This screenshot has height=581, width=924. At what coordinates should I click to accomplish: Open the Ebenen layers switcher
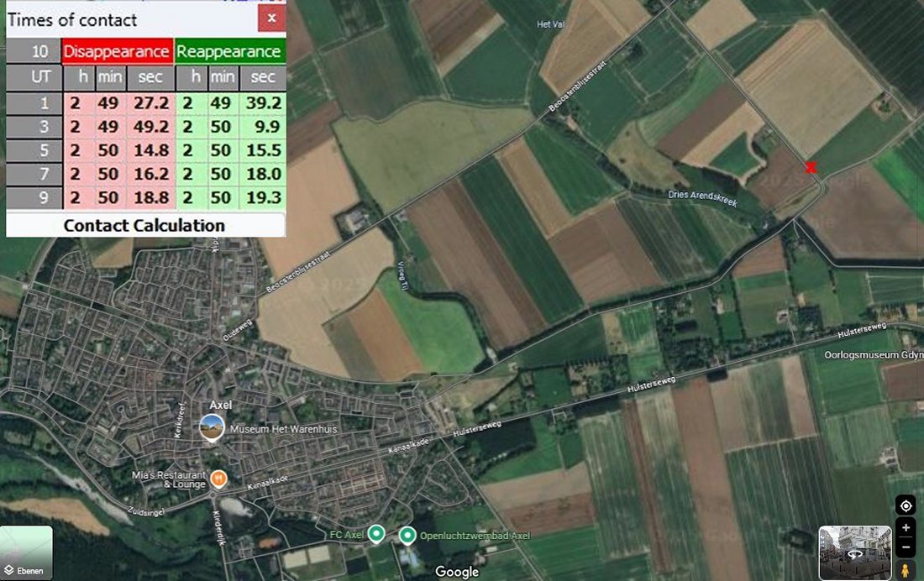[x=27, y=552]
